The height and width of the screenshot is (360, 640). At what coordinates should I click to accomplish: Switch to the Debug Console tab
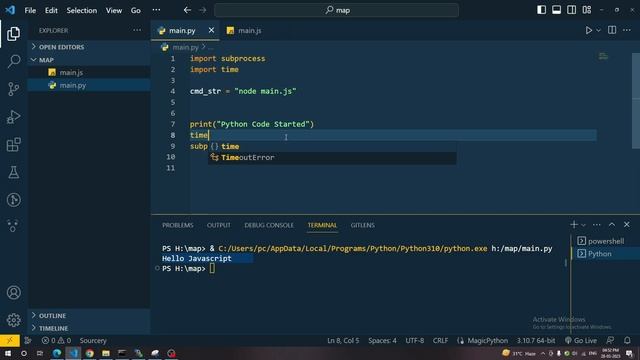[x=269, y=225]
